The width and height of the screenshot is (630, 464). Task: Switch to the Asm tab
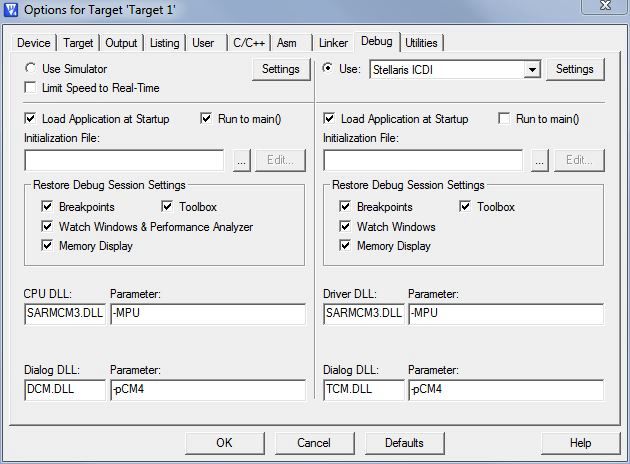tap(286, 43)
